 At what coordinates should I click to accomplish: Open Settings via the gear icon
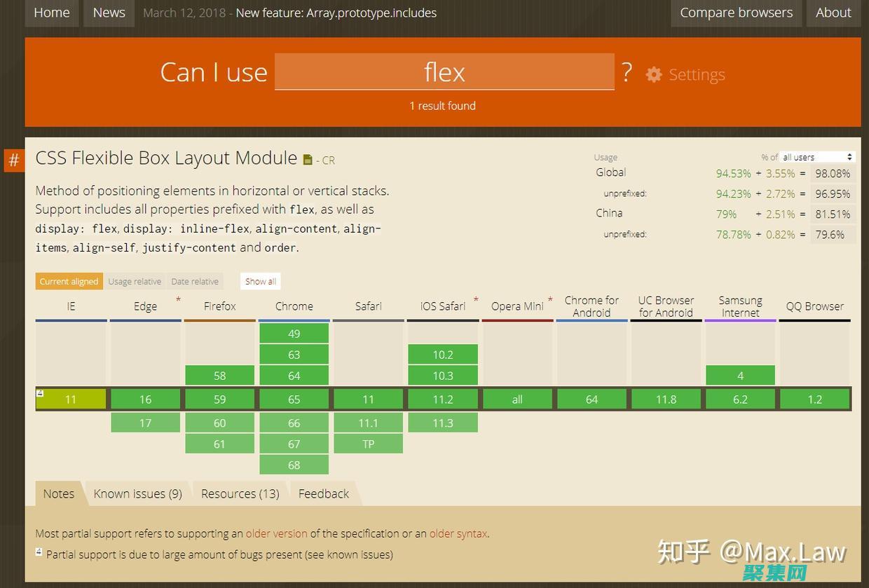pos(653,74)
